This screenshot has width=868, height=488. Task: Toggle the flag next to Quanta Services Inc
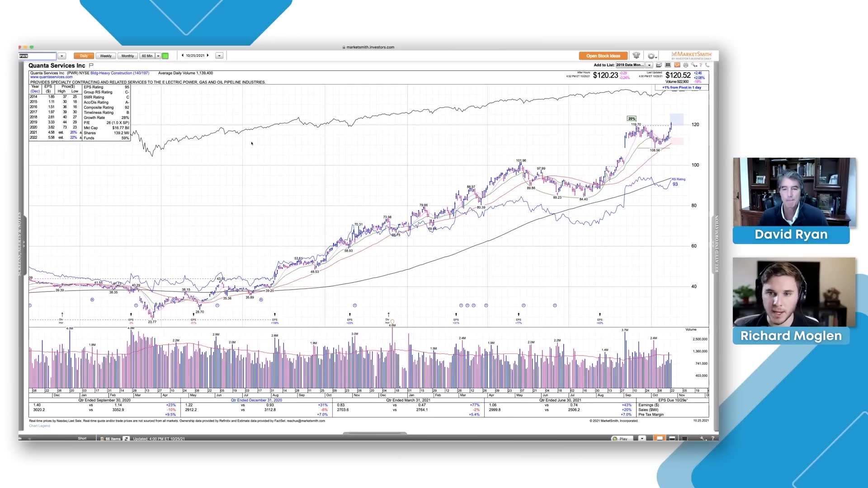91,66
